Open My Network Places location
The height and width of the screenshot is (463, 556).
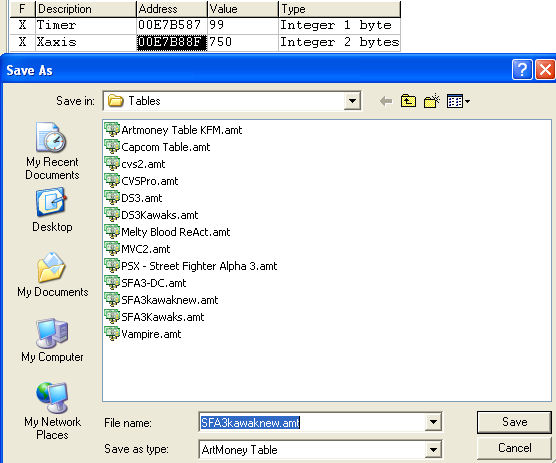(x=52, y=411)
